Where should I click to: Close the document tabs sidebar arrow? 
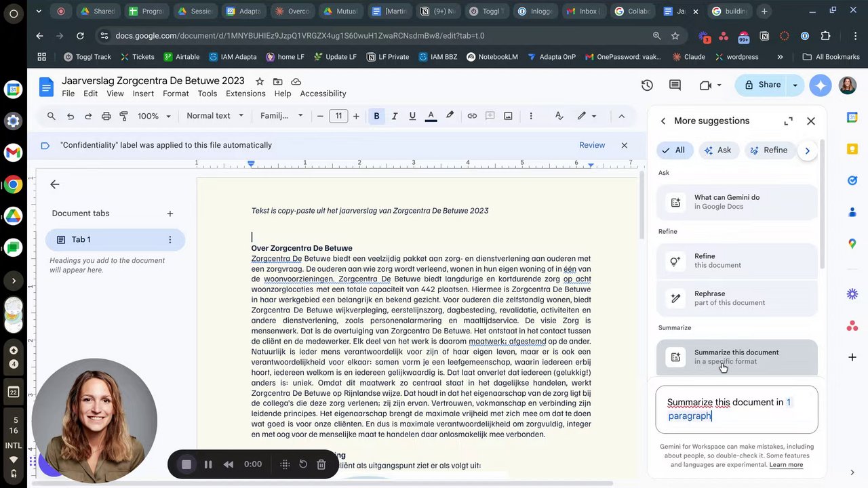coord(55,184)
